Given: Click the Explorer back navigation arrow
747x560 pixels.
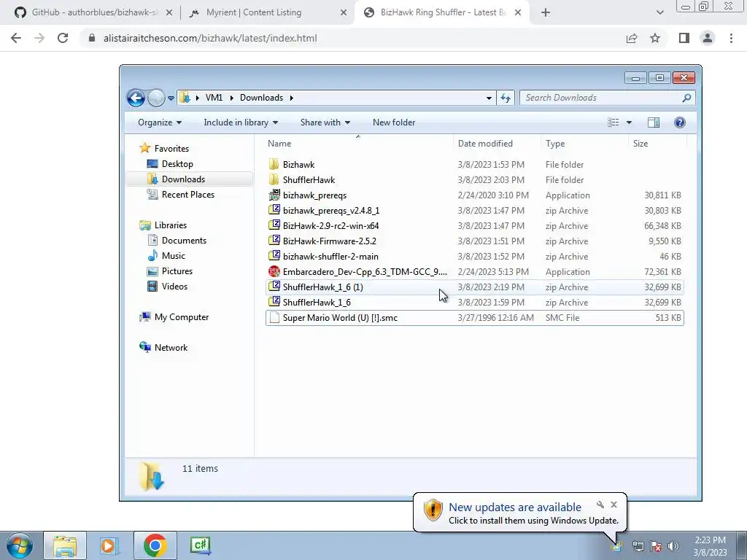Looking at the screenshot, I should click(136, 98).
